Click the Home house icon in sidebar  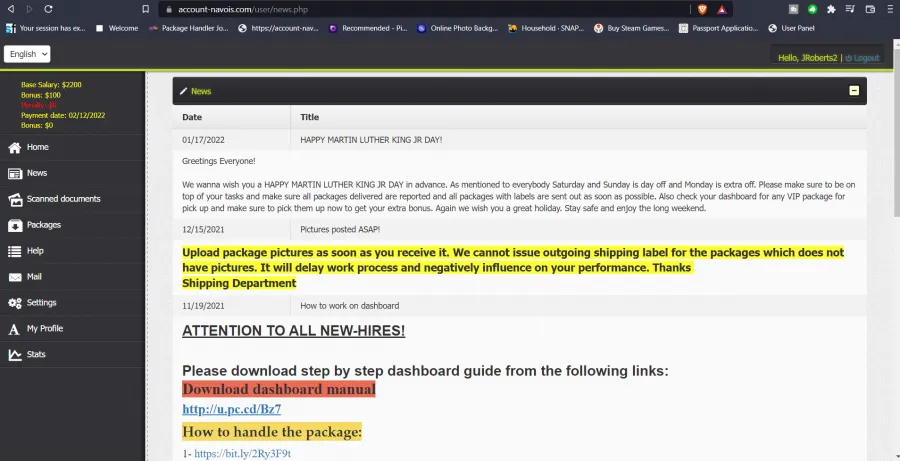15,148
